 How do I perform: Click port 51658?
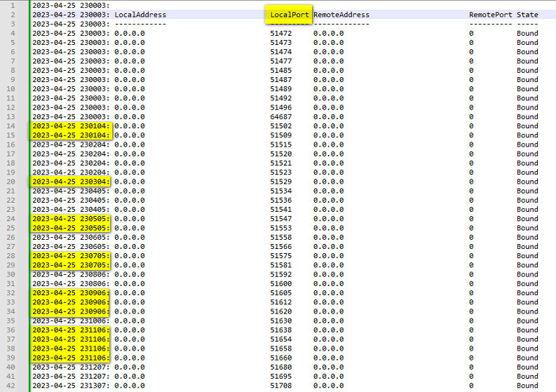point(281,349)
